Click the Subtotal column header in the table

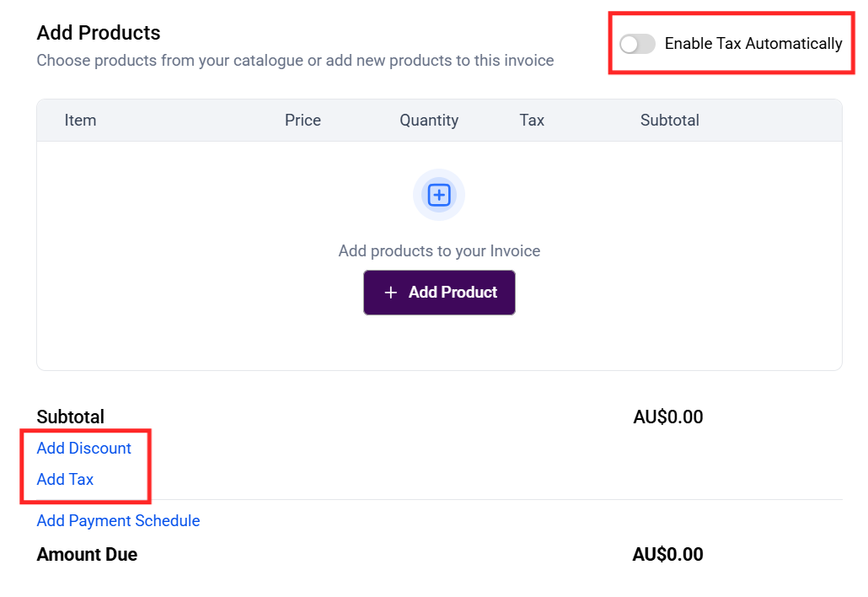point(669,121)
